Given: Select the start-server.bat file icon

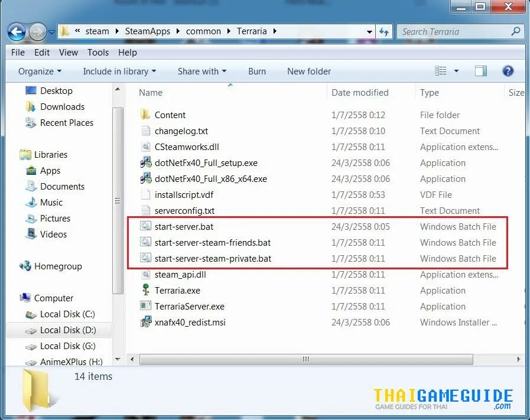Looking at the screenshot, I should click(x=145, y=226).
